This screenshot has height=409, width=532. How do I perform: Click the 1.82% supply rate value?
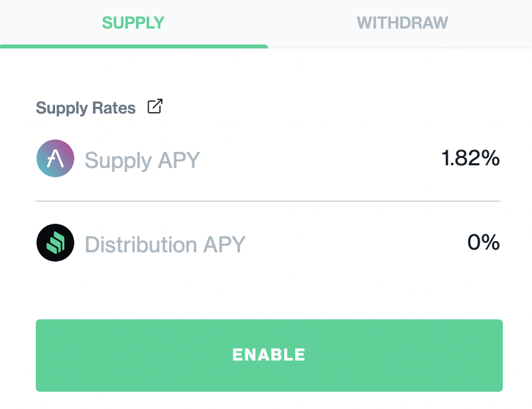[470, 158]
